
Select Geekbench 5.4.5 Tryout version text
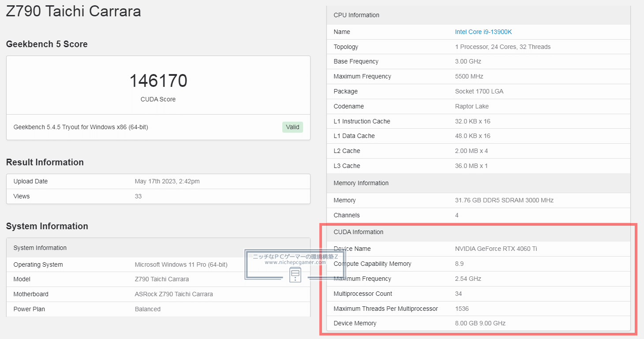[81, 127]
